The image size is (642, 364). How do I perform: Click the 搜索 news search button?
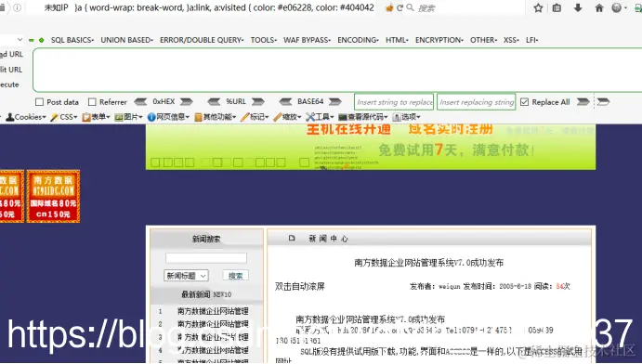point(235,276)
